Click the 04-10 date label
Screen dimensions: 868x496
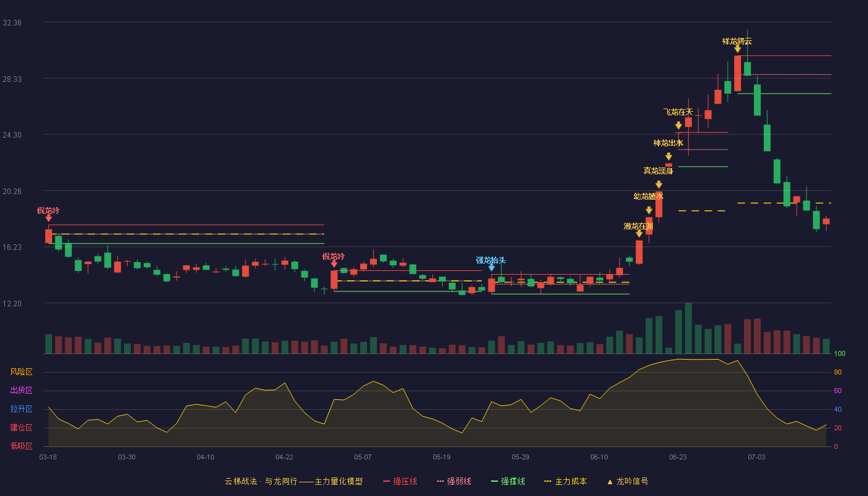point(205,457)
